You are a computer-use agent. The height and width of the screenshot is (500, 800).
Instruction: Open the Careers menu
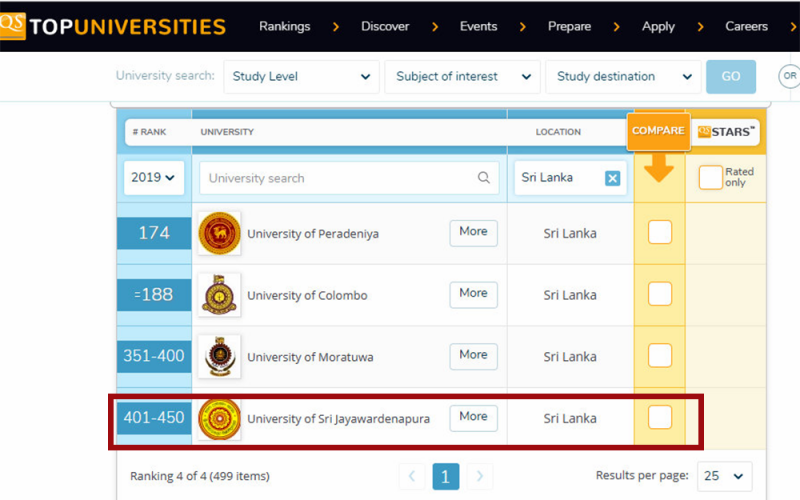[x=746, y=26]
